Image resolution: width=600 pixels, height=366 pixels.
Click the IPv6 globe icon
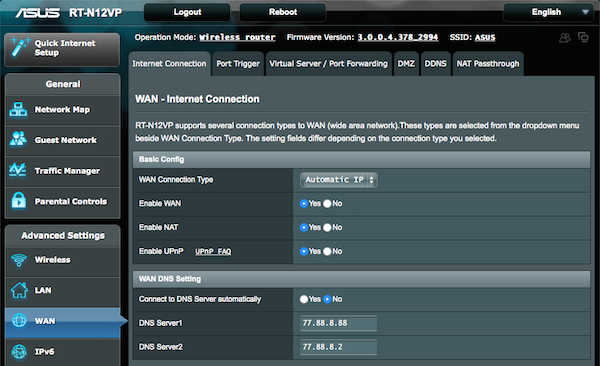pyautogui.click(x=19, y=351)
